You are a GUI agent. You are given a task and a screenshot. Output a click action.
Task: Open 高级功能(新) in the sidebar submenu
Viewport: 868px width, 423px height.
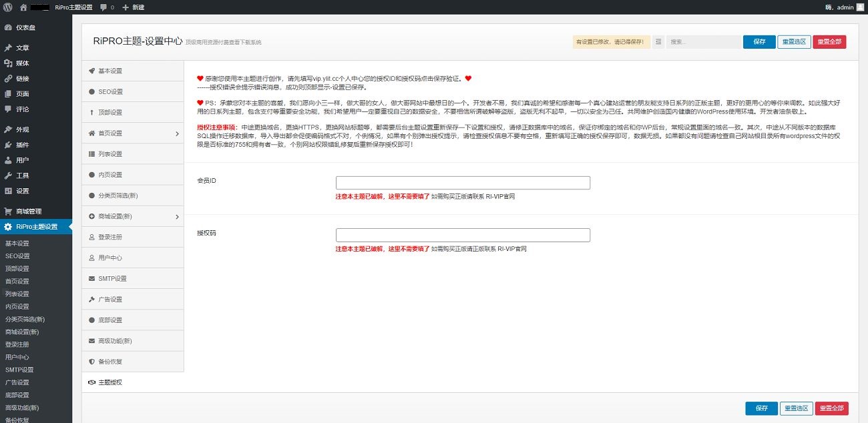point(22,408)
